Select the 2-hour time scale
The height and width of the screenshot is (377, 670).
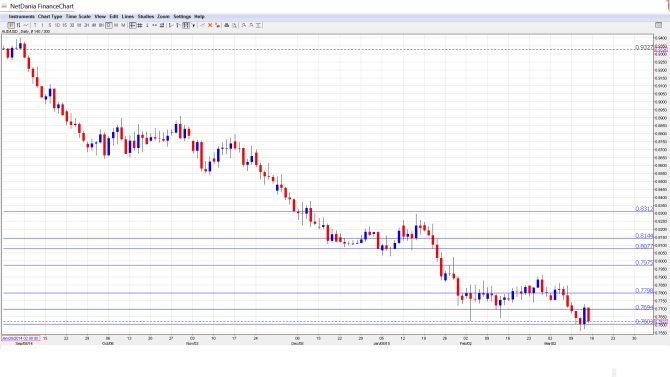(x=86, y=25)
